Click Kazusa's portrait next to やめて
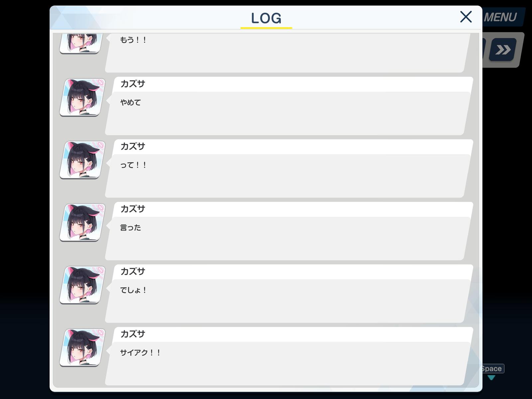532x399 pixels. pyautogui.click(x=82, y=97)
